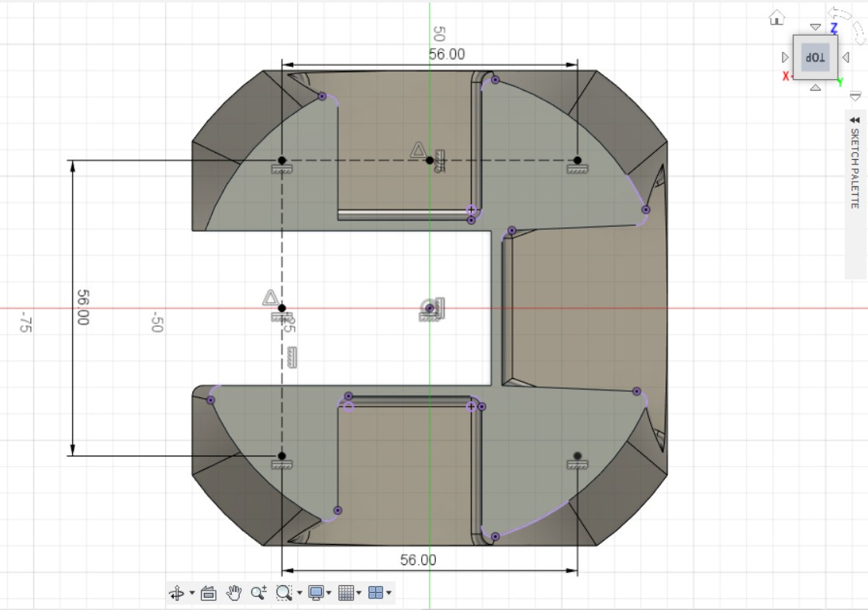Go to Home view via house icon

point(776,17)
